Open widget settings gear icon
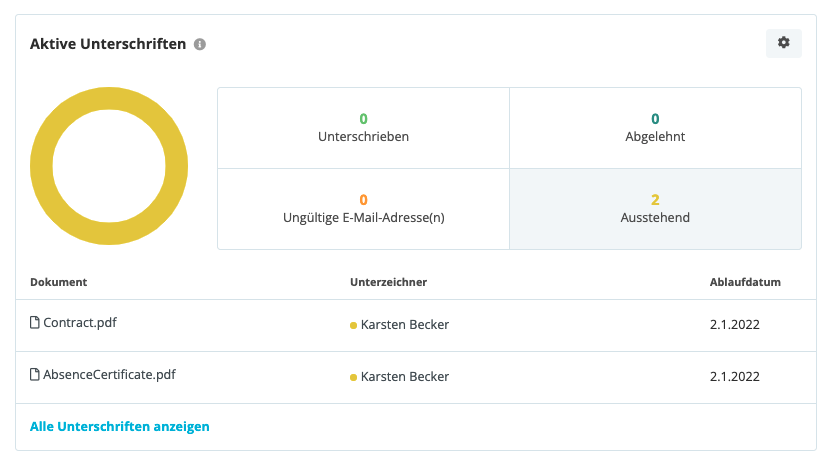The image size is (831, 473). [x=783, y=43]
